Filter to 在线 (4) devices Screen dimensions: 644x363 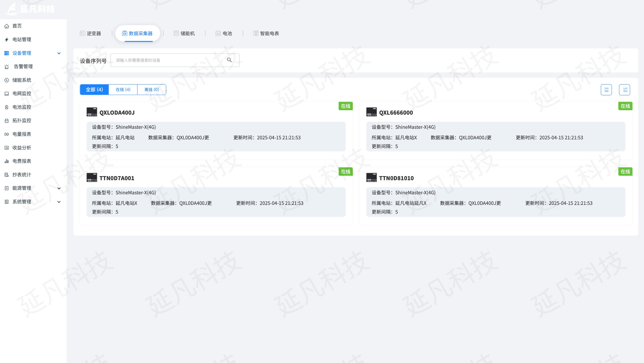click(123, 89)
